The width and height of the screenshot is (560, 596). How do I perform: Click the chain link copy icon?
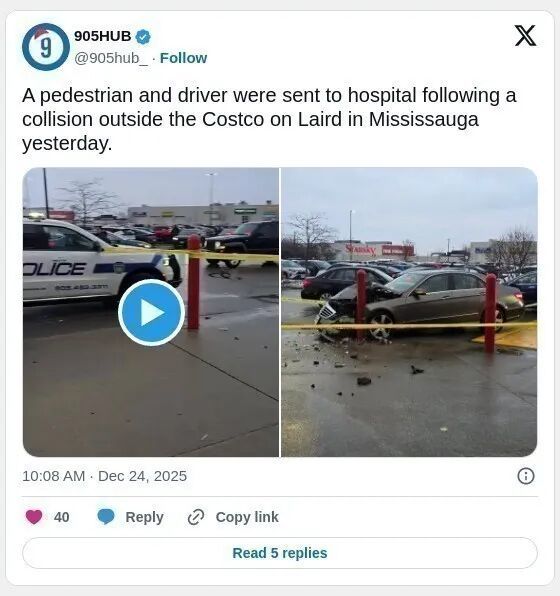pos(196,517)
